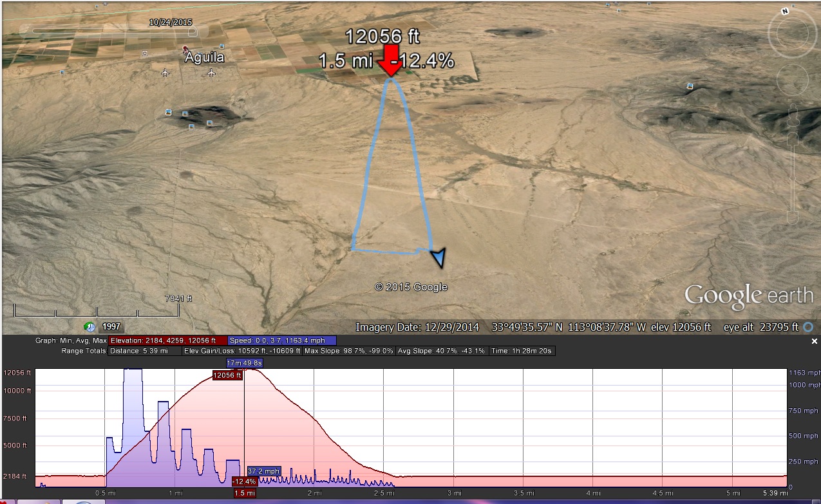Close the elevation profile panel
The width and height of the screenshot is (821, 504).
tap(815, 342)
